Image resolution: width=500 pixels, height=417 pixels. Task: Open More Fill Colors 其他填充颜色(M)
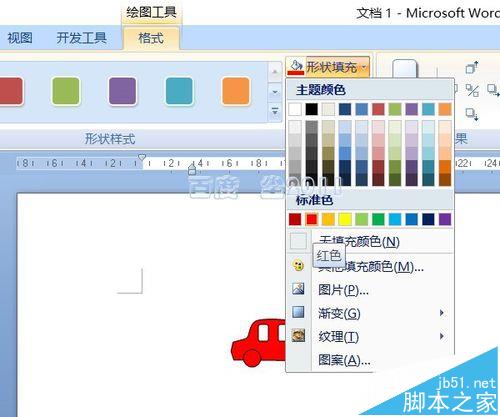[x=370, y=266]
